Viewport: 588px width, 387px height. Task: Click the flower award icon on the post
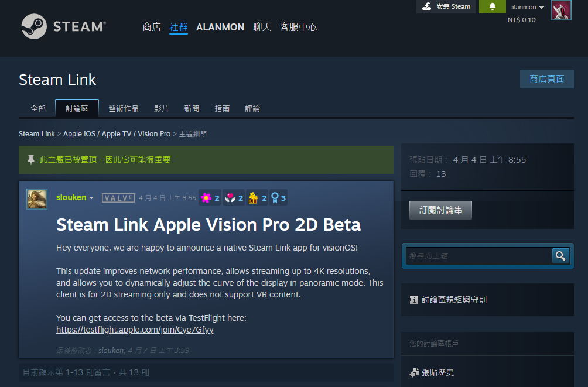[206, 197]
